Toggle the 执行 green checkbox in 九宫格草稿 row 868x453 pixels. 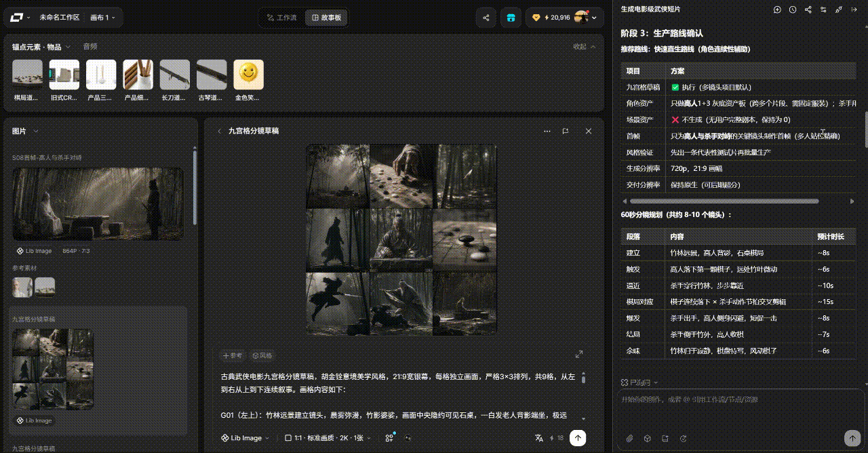(675, 87)
